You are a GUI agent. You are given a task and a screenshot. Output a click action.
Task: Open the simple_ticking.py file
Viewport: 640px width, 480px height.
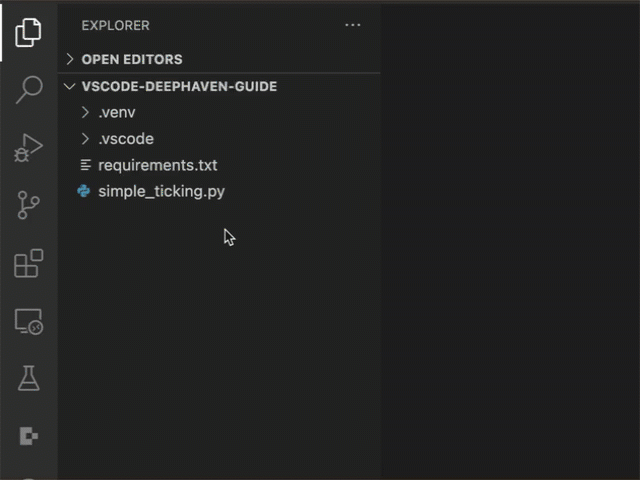click(161, 191)
